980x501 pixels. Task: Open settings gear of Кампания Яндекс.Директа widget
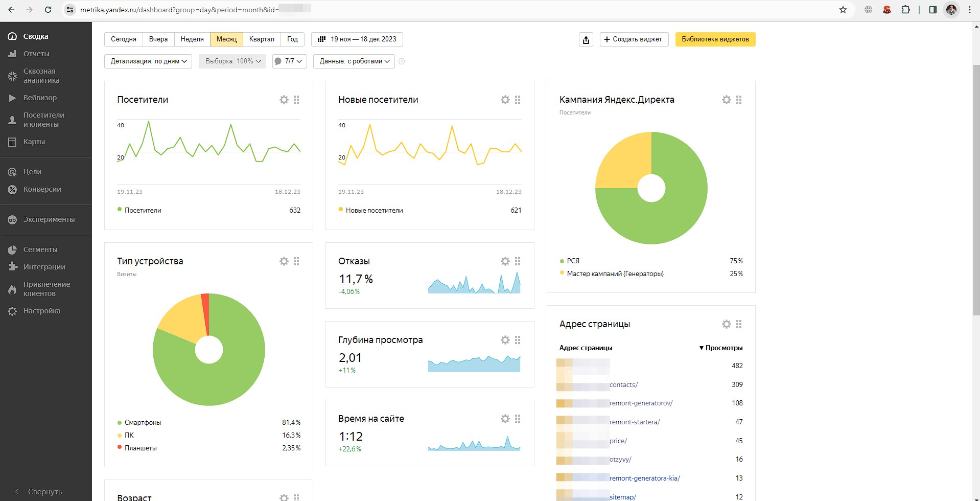coord(727,100)
